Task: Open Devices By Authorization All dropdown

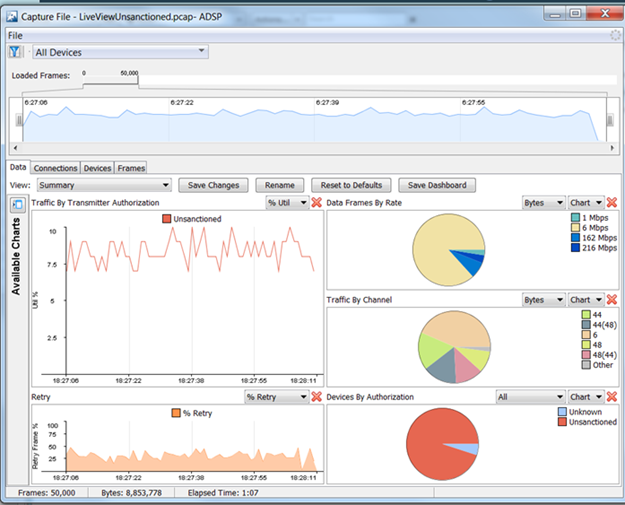Action: (531, 397)
